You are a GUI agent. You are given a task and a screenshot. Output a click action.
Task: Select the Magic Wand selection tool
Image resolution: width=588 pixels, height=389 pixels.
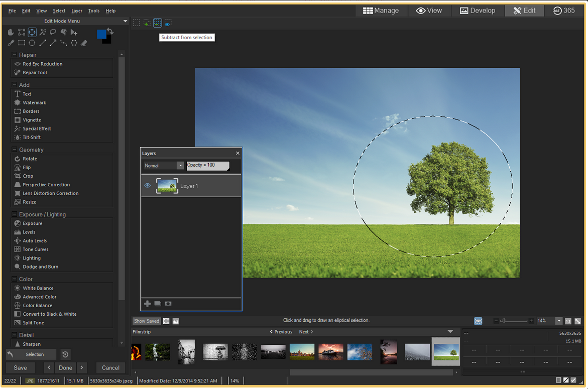[x=43, y=32]
